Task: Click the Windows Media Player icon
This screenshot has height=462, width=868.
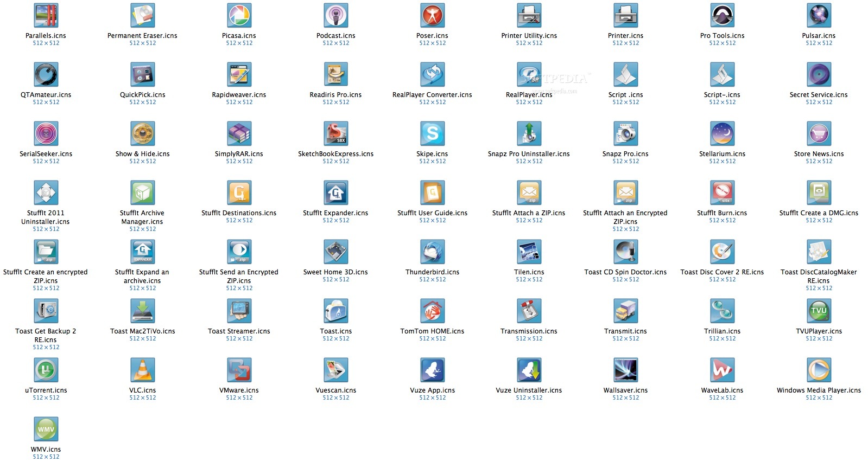Action: coord(819,370)
